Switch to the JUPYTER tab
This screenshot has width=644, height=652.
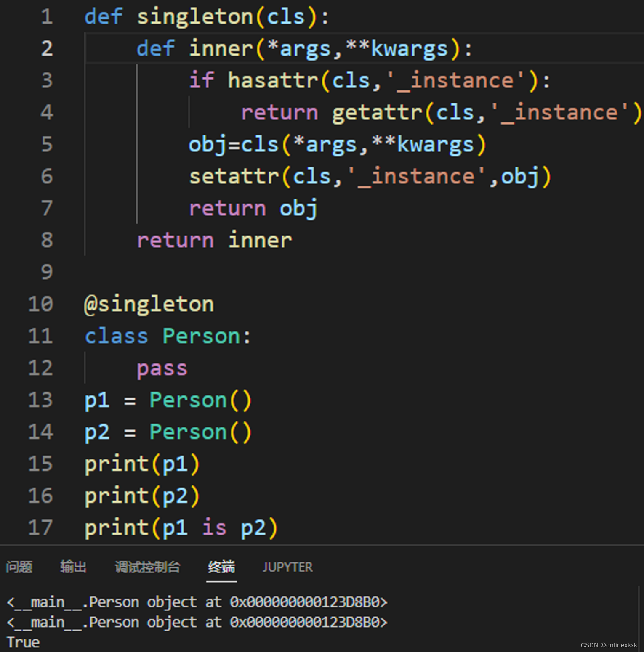[287, 567]
